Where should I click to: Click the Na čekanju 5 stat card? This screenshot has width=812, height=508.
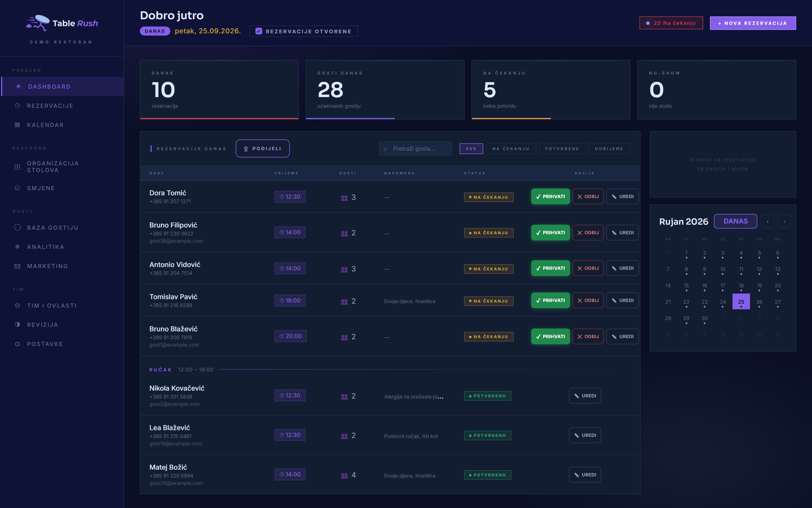pos(551,90)
